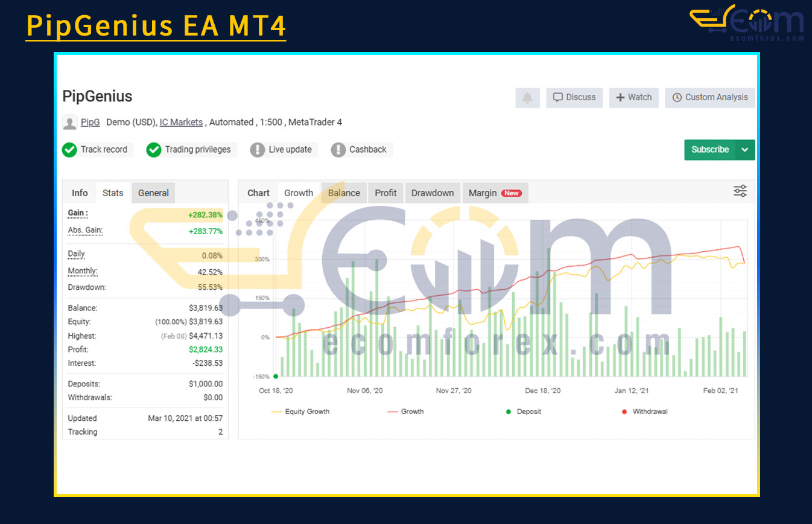Click the Balance value $3,819.63

(206, 308)
